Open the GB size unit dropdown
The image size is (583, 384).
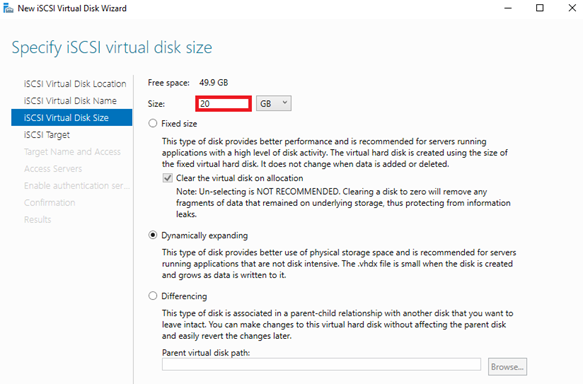274,103
